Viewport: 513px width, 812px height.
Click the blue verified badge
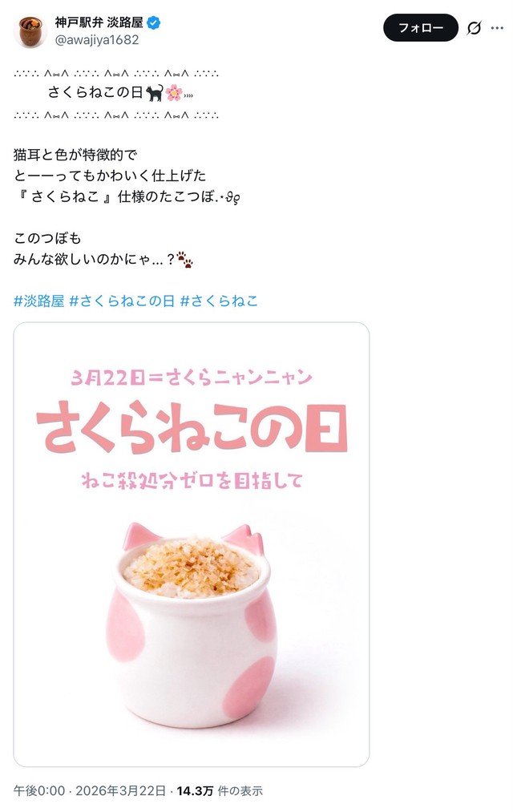pyautogui.click(x=154, y=22)
